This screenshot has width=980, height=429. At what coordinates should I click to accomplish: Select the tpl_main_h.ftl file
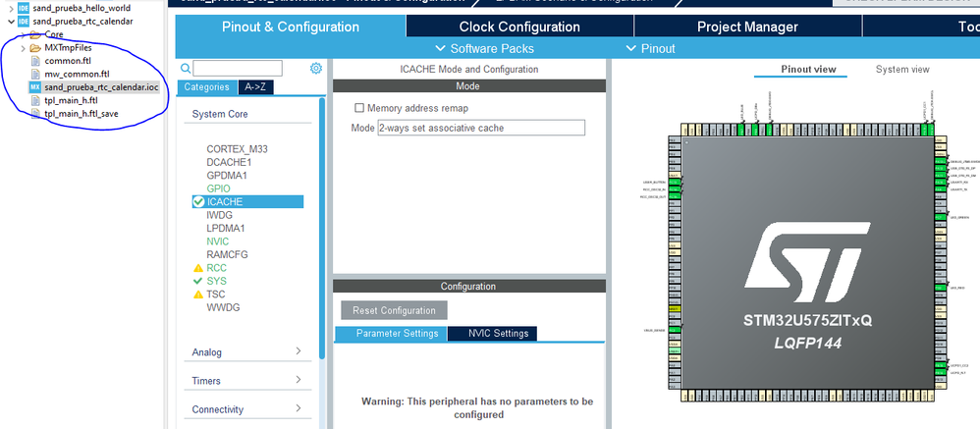[71, 100]
